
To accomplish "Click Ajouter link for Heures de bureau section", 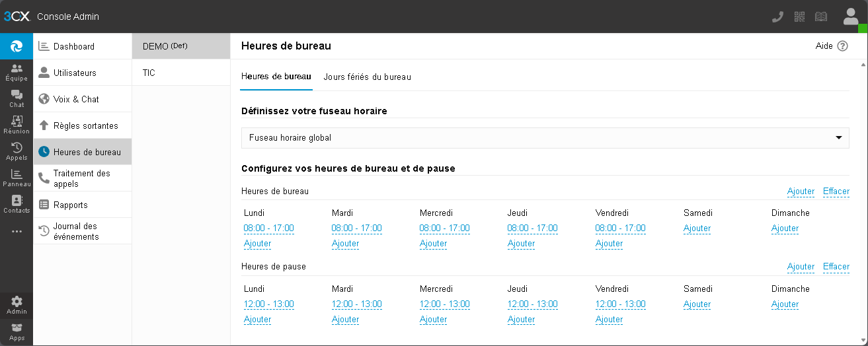I will pos(801,191).
